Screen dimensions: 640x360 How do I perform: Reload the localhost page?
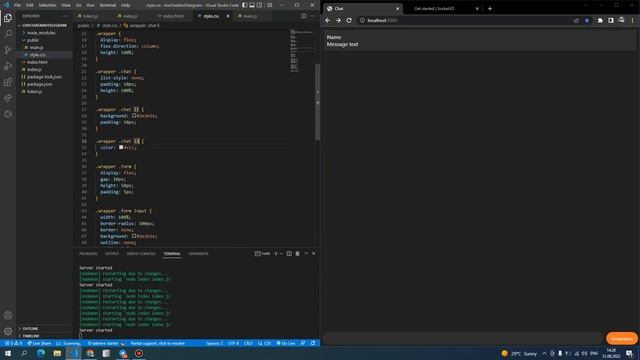click(x=349, y=20)
